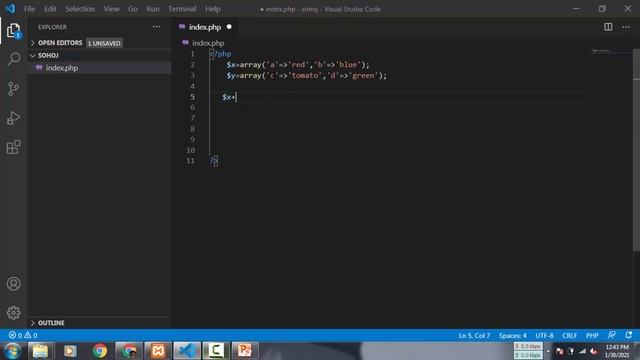Viewport: 640px width, 360px height.
Task: Open the File menu
Action: click(29, 9)
